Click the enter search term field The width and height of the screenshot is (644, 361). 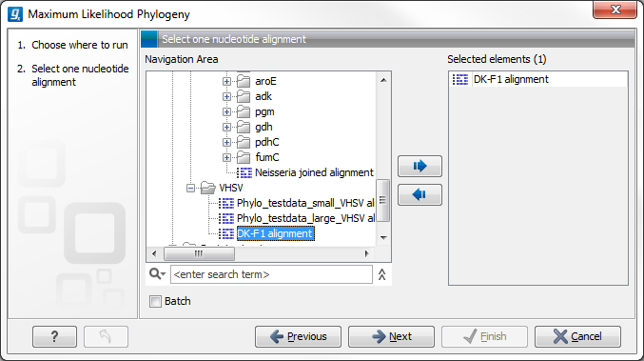click(x=271, y=274)
